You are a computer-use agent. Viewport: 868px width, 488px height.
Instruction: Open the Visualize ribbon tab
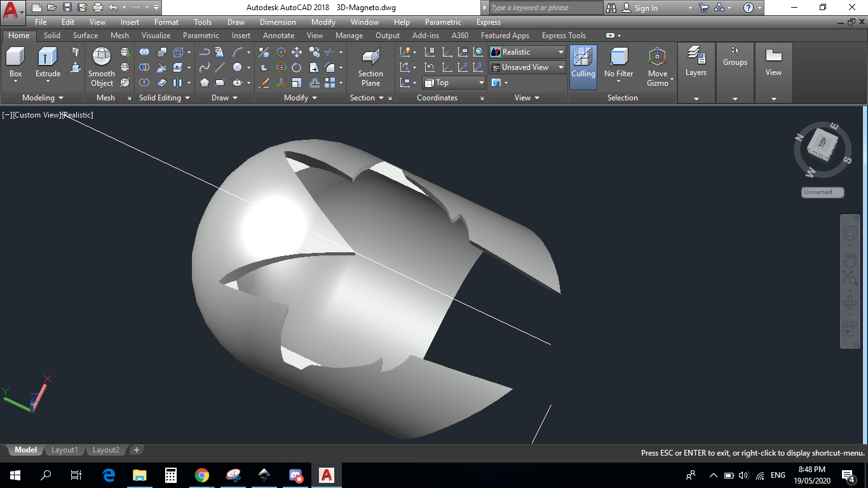click(156, 36)
